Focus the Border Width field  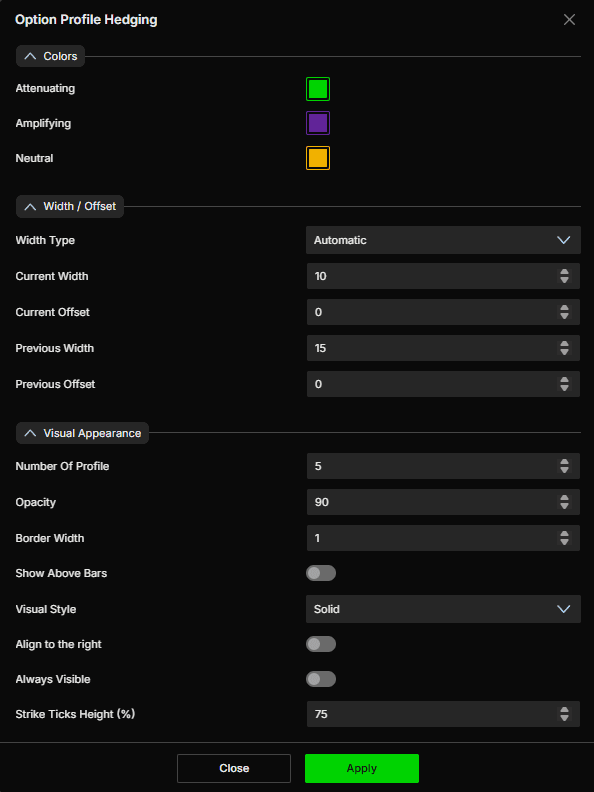click(443, 538)
